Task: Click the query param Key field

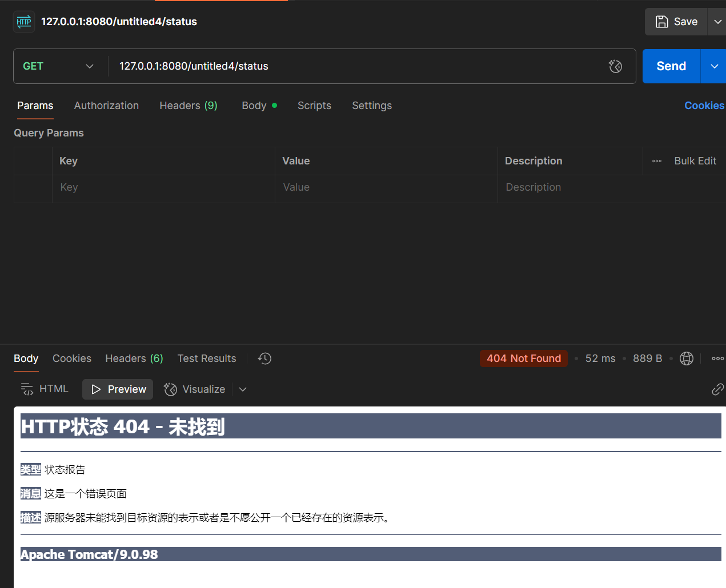Action: (163, 187)
